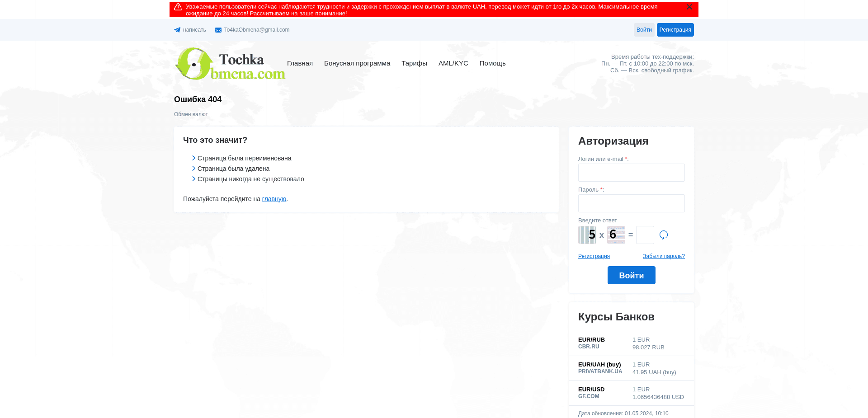868x418 pixels.
Task: Open the 'Тарифы' menu item
Action: click(414, 63)
